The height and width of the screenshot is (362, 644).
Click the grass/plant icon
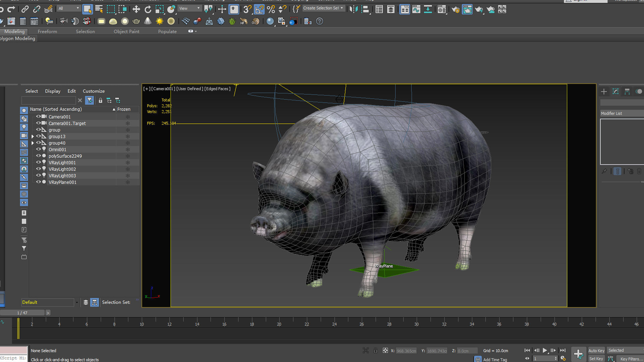pos(232,21)
